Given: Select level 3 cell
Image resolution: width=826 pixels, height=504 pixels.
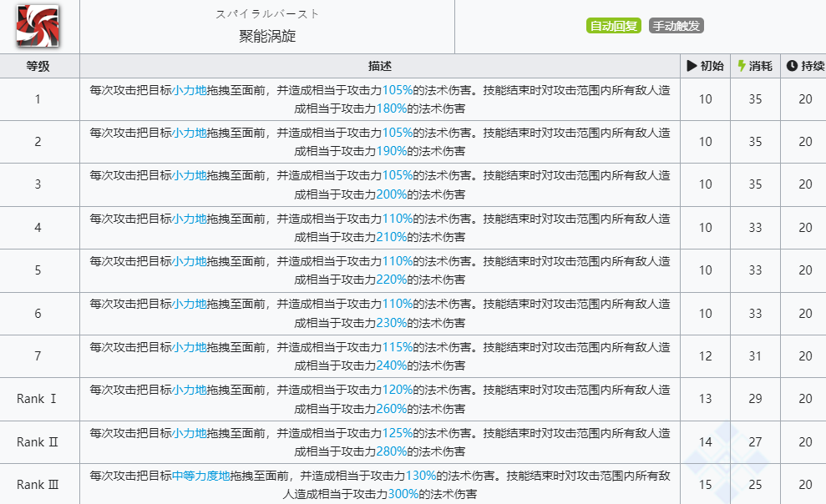Looking at the screenshot, I should [39, 184].
